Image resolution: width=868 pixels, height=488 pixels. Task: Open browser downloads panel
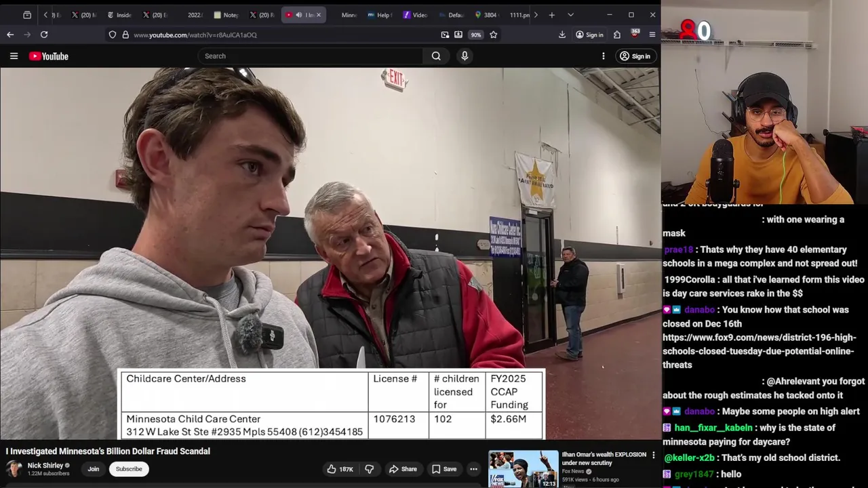click(562, 35)
